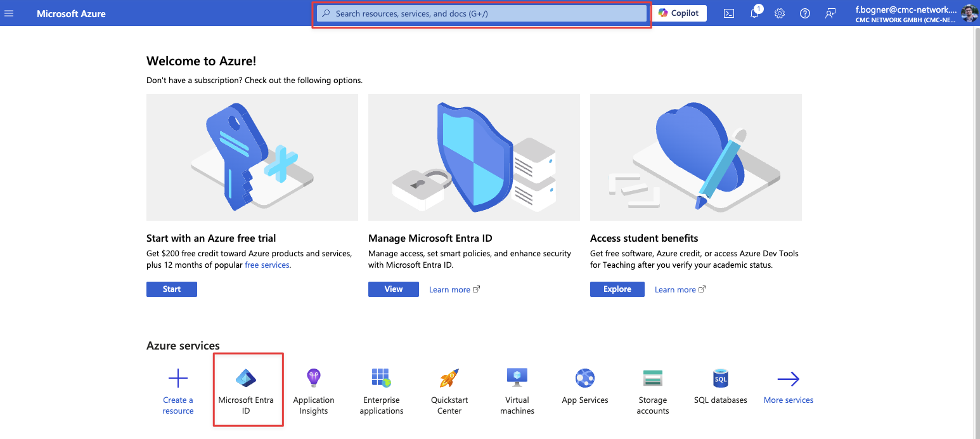This screenshot has height=439, width=980.
Task: Click More services arrow
Action: [788, 379]
